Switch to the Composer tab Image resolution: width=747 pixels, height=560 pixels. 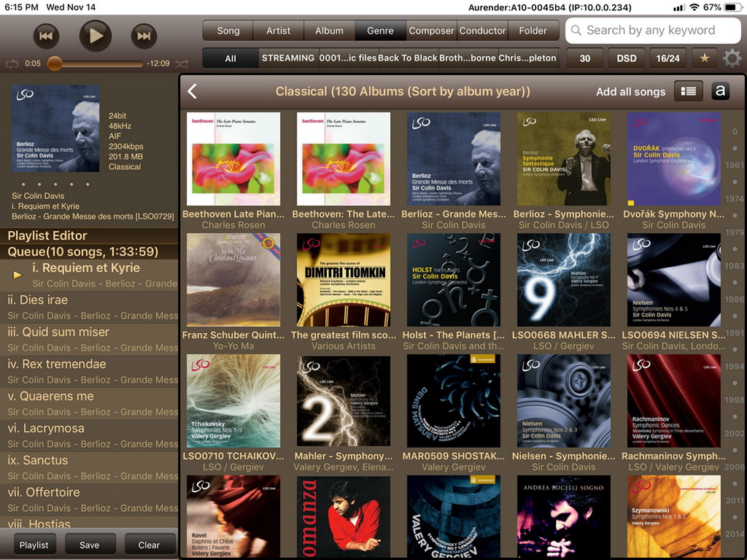[x=431, y=31]
